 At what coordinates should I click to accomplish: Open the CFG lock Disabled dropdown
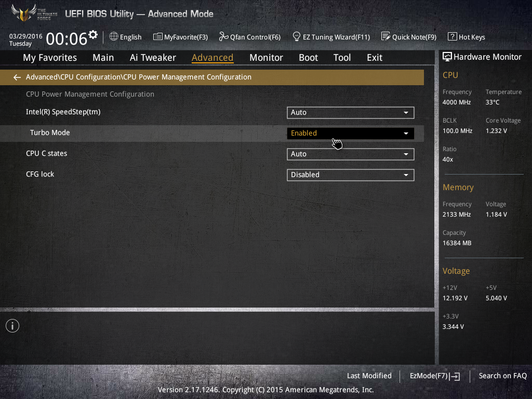[x=351, y=175]
